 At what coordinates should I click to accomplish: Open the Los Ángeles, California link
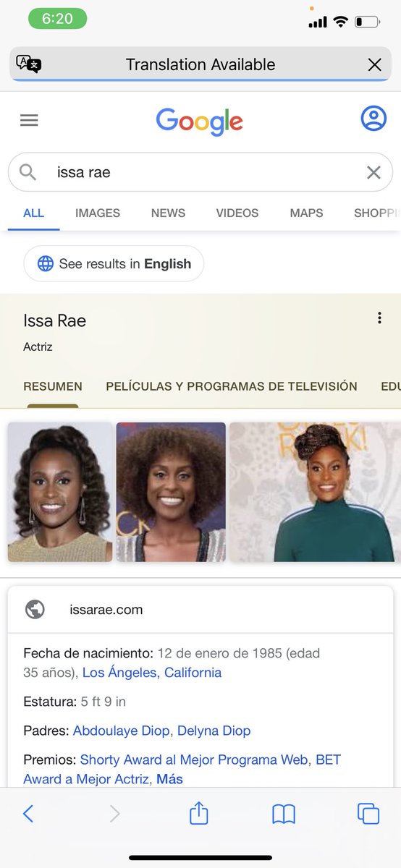point(152,673)
